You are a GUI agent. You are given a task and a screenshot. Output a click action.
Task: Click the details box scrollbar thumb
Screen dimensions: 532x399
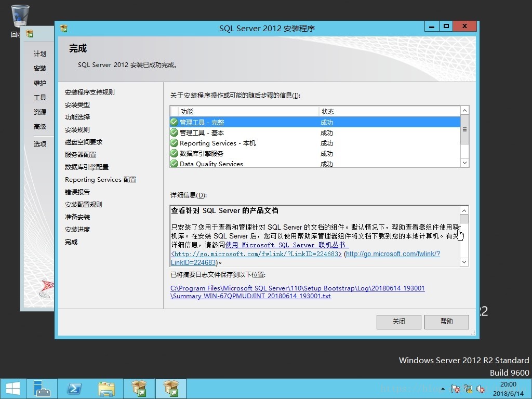click(x=464, y=219)
